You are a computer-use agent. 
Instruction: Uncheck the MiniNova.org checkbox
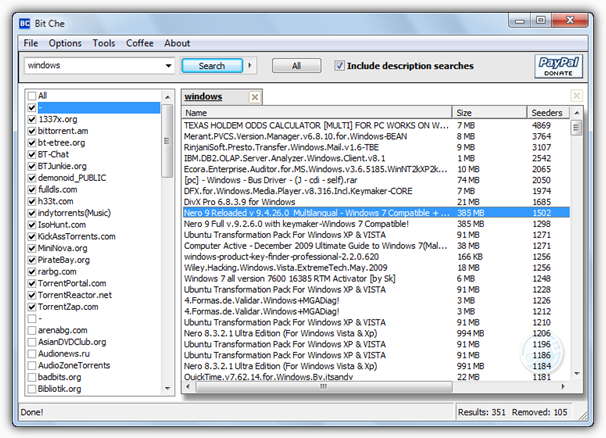[x=32, y=248]
